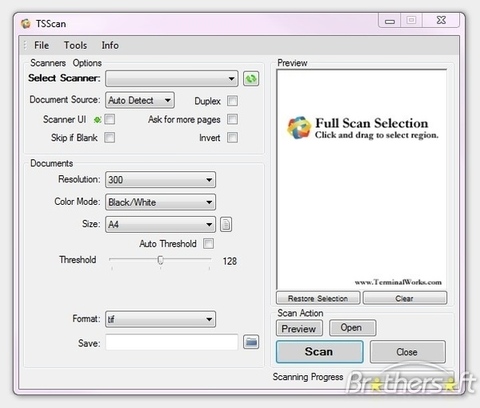
Task: Click the TSScan logo in the title bar
Action: [26, 24]
